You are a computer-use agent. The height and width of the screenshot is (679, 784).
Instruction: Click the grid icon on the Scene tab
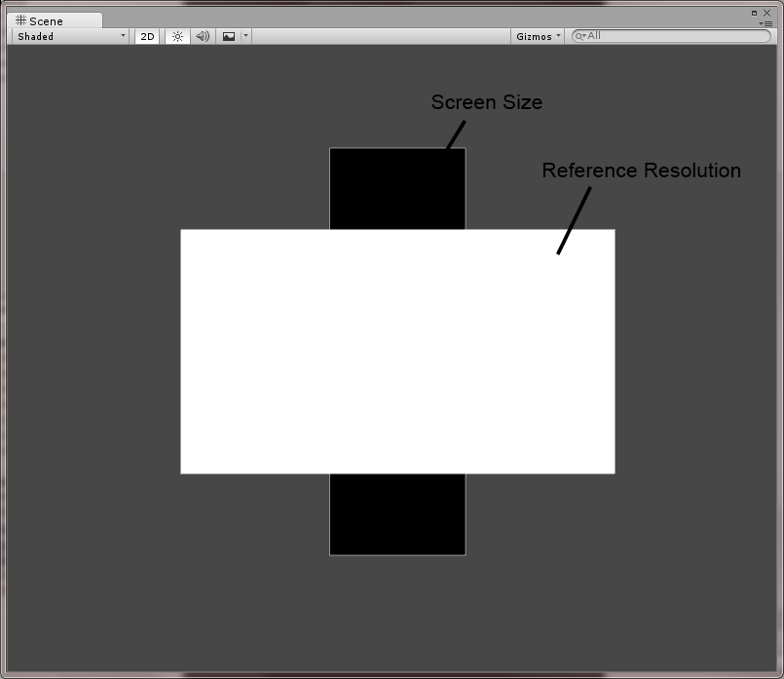(x=20, y=20)
